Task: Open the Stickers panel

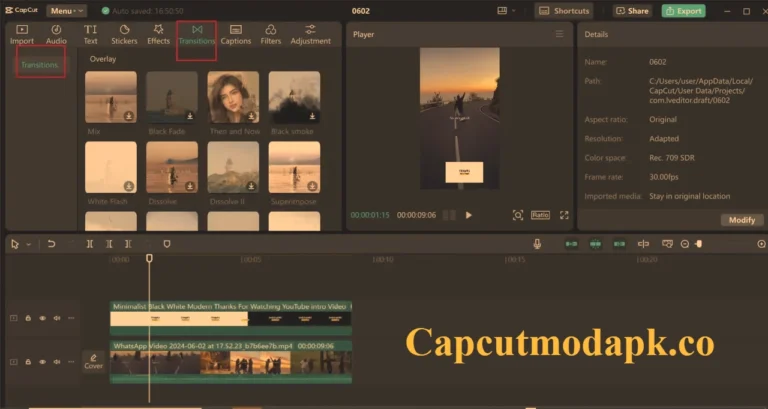Action: (x=125, y=34)
